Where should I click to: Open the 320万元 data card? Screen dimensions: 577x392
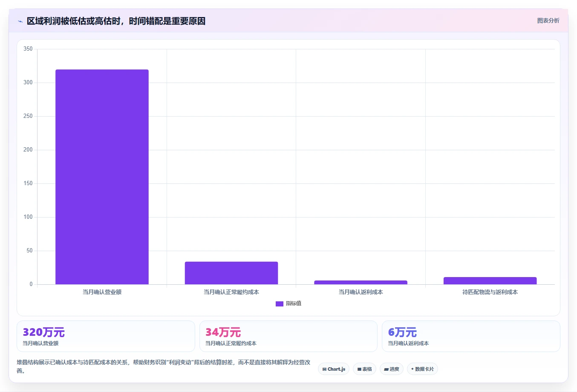(106, 336)
